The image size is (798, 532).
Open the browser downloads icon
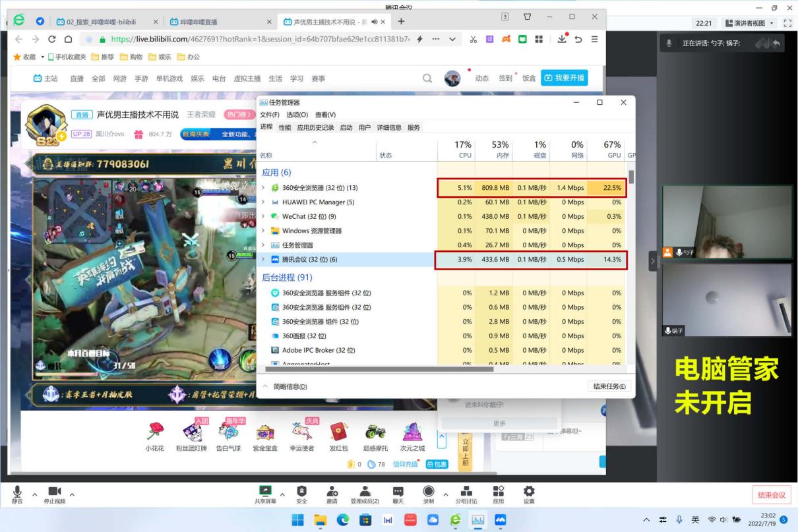561,40
